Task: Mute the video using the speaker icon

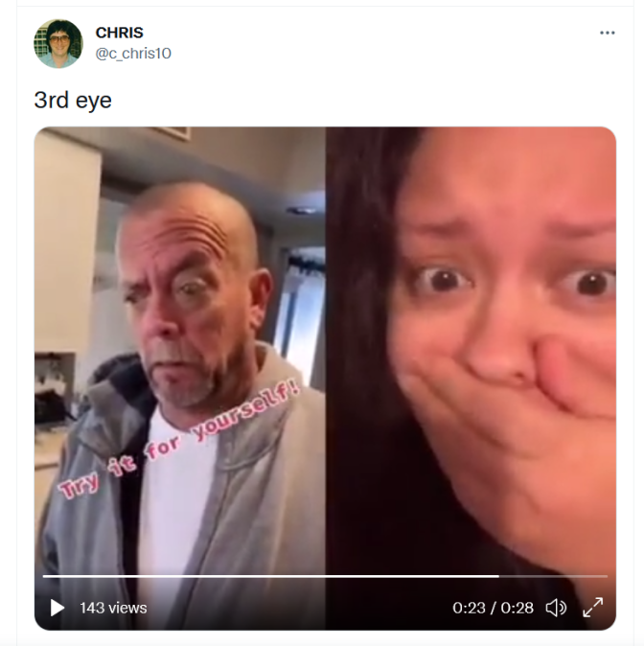Action: click(556, 608)
